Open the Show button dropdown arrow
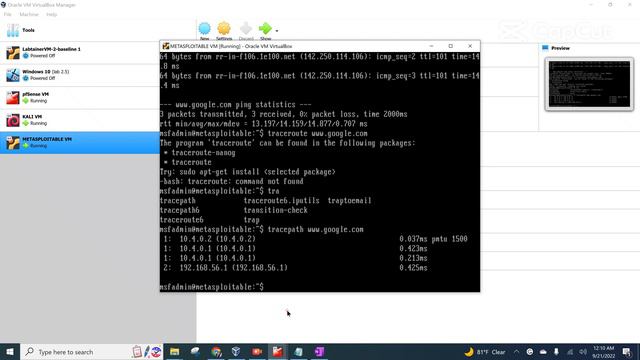This screenshot has height=360, width=640. (x=277, y=31)
